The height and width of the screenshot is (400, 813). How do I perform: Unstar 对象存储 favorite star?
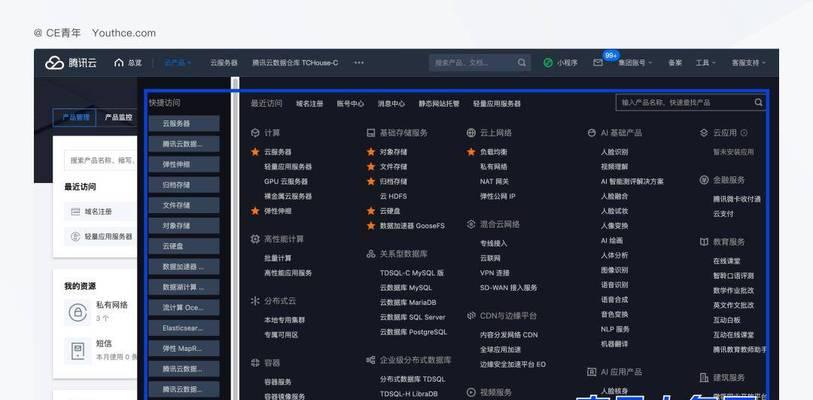[371, 152]
